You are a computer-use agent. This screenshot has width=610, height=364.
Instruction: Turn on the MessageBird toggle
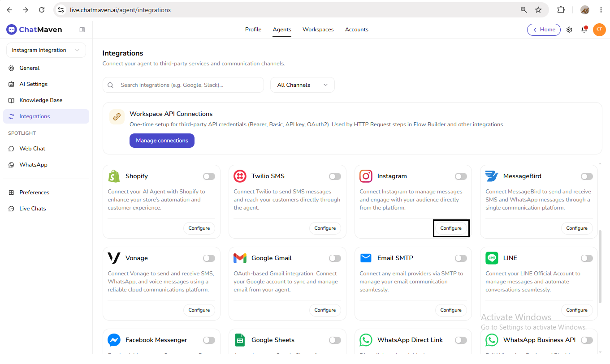[x=587, y=176]
